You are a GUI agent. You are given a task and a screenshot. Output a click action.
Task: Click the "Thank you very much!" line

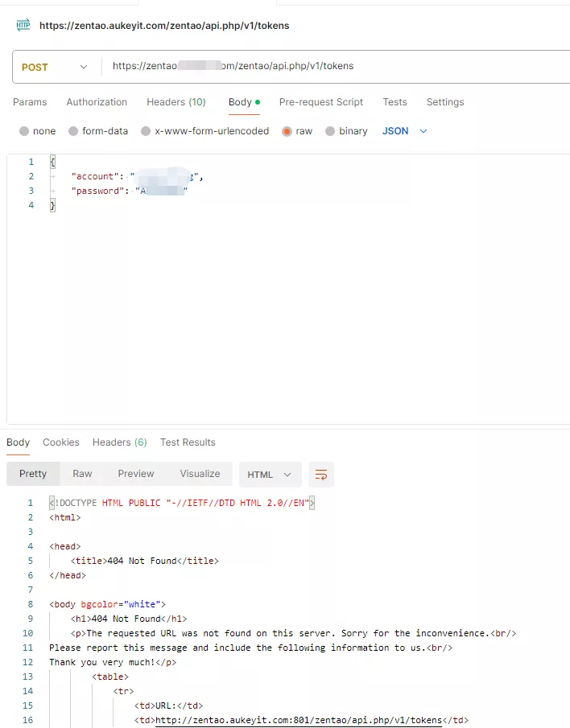pyautogui.click(x=113, y=662)
